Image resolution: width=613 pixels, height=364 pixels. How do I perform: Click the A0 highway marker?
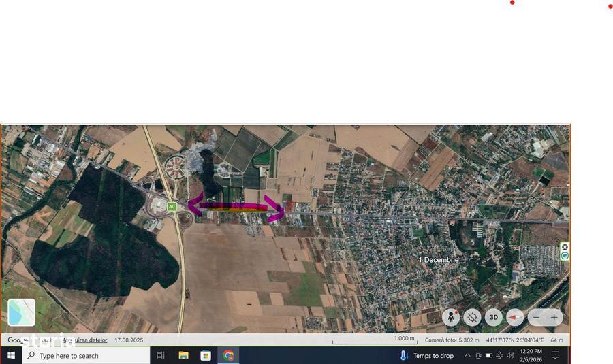click(172, 207)
